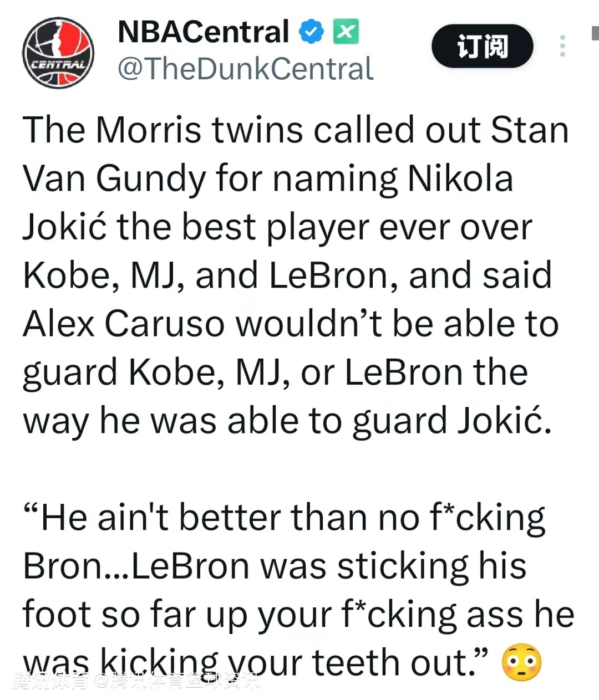Click the flushed face emoji
The image size is (599, 700).
tap(521, 663)
